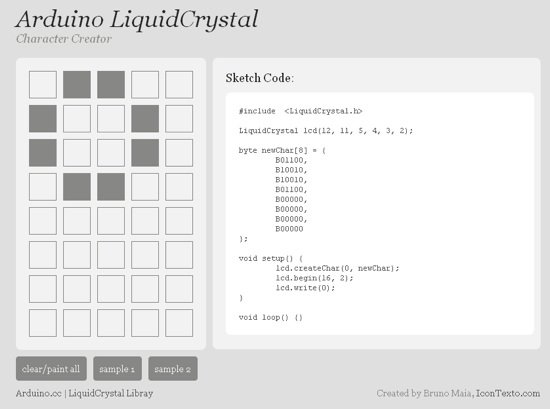Image resolution: width=550 pixels, height=409 pixels.
Task: Turn off filled pixel row 1, column 2
Action: [77, 85]
